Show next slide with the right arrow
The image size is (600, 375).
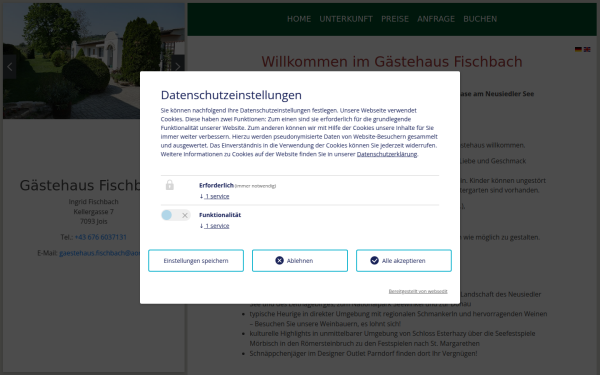pyautogui.click(x=178, y=67)
